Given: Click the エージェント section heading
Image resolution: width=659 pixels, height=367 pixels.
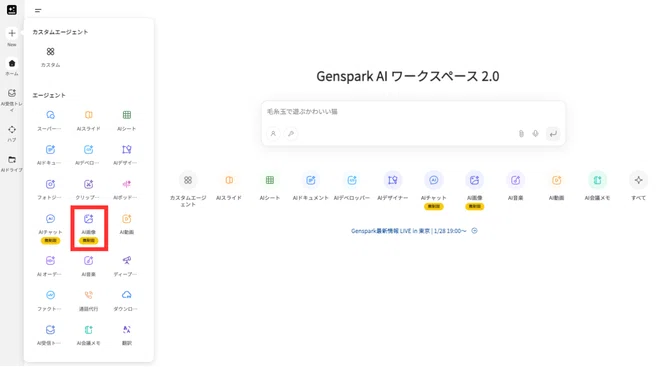Looking at the screenshot, I should pyautogui.click(x=49, y=95).
